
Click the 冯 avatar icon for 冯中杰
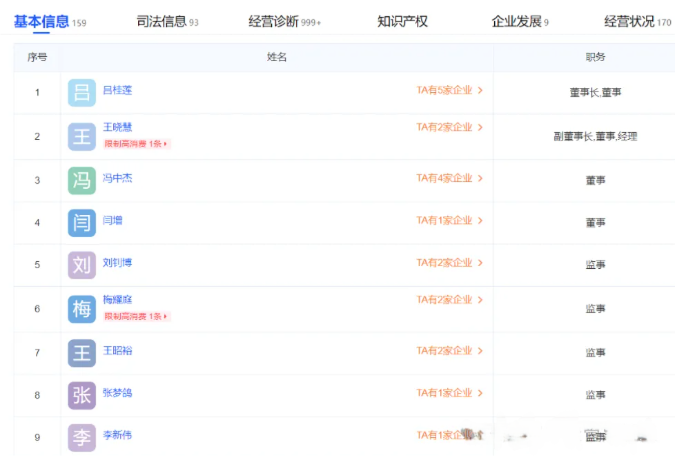[x=82, y=181]
